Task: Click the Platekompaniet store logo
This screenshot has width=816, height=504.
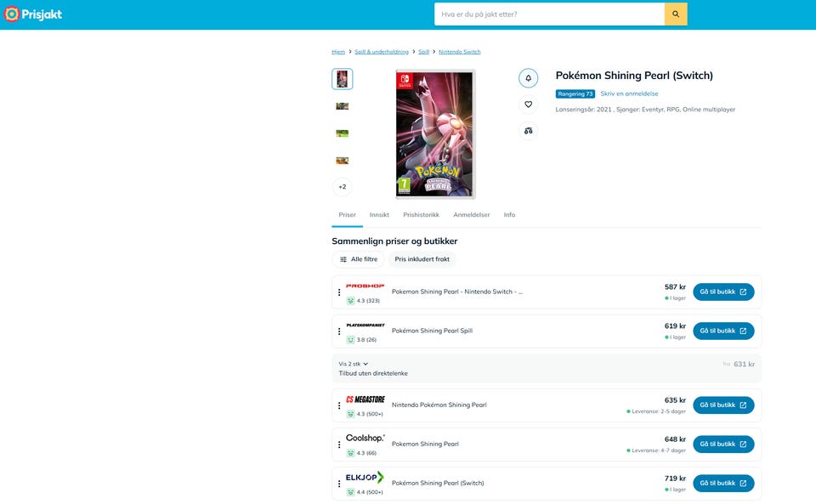Action: pos(365,325)
